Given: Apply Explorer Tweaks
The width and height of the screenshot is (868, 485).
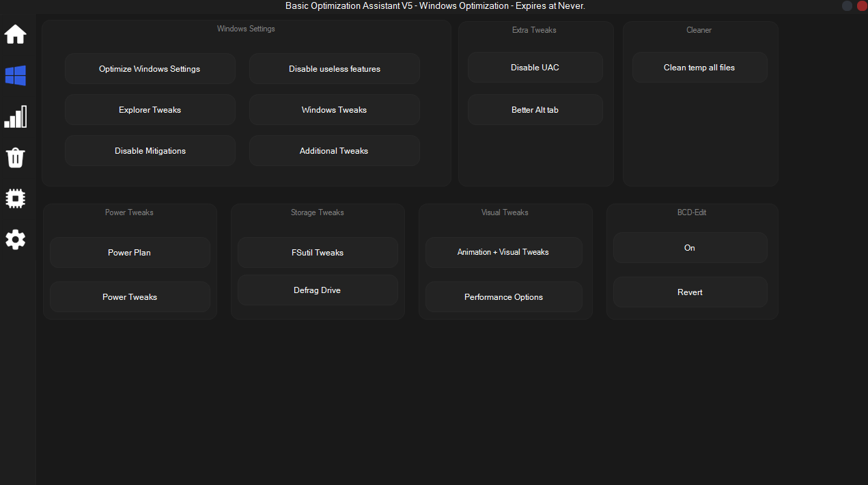Looking at the screenshot, I should point(150,110).
